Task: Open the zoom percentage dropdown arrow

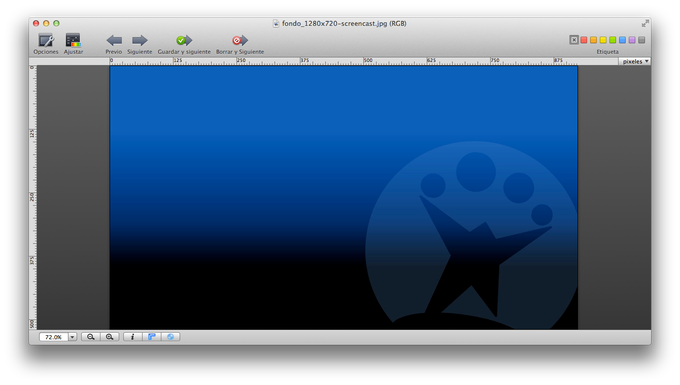Action: point(72,337)
